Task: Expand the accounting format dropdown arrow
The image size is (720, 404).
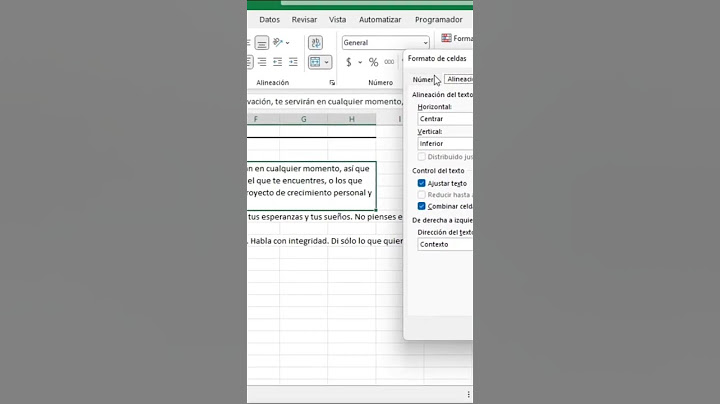Action: click(360, 62)
